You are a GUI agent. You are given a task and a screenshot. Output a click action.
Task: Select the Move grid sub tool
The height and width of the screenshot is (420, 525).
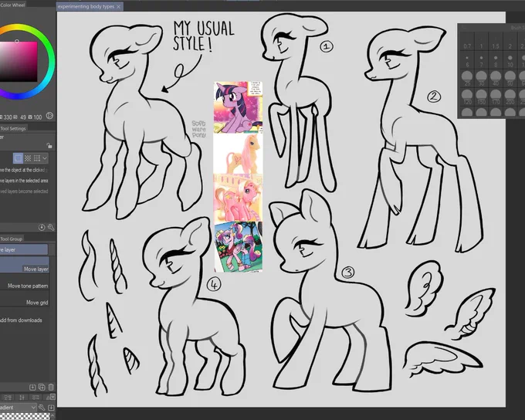pos(25,299)
